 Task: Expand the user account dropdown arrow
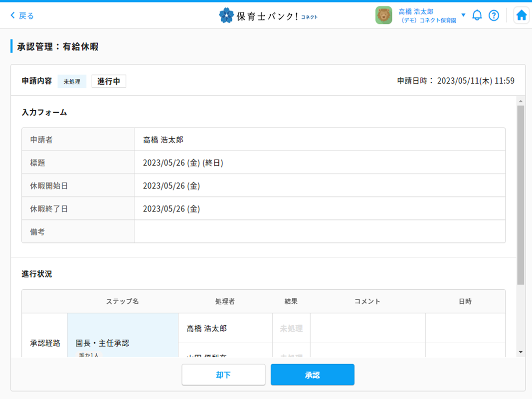(x=463, y=15)
